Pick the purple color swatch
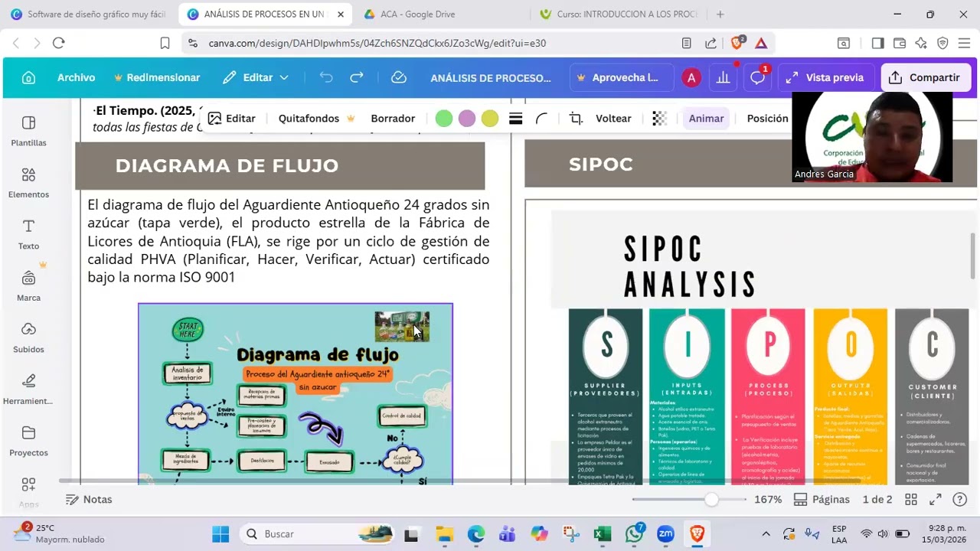 pyautogui.click(x=467, y=119)
